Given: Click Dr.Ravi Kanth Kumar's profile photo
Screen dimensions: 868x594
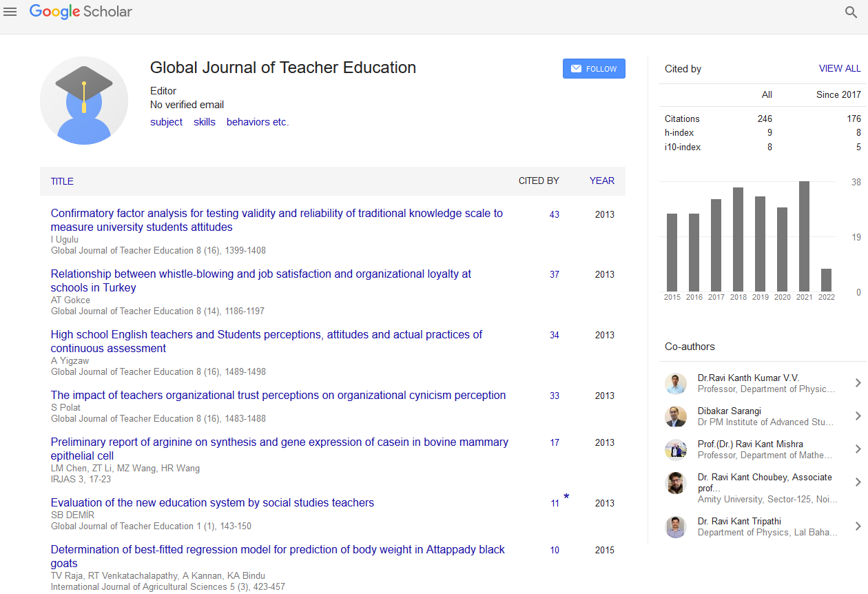Looking at the screenshot, I should tap(676, 384).
